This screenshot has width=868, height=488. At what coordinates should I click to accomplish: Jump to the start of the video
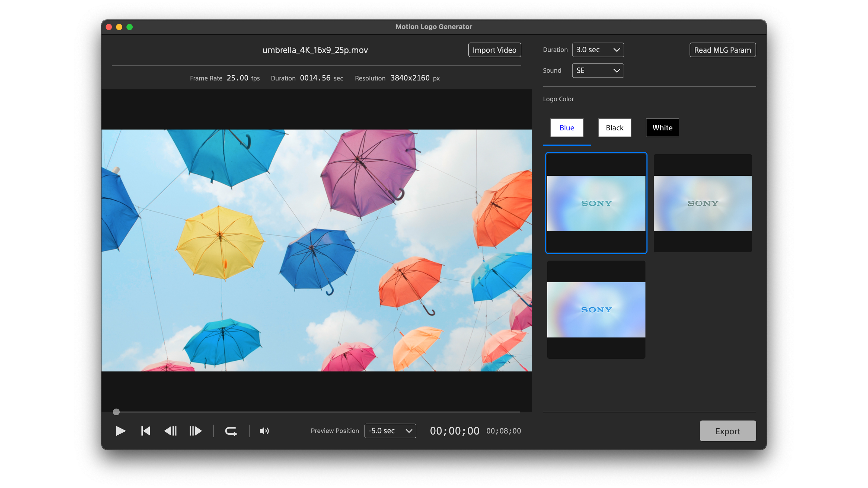point(146,431)
